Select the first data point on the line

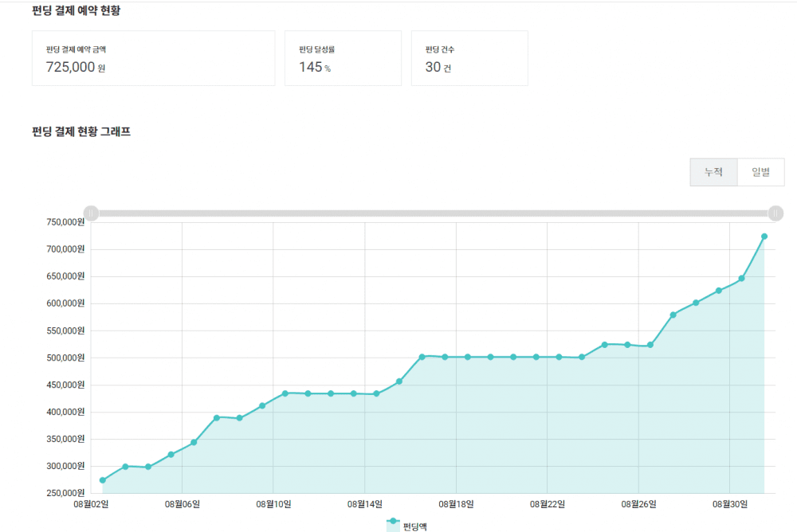[x=103, y=480]
